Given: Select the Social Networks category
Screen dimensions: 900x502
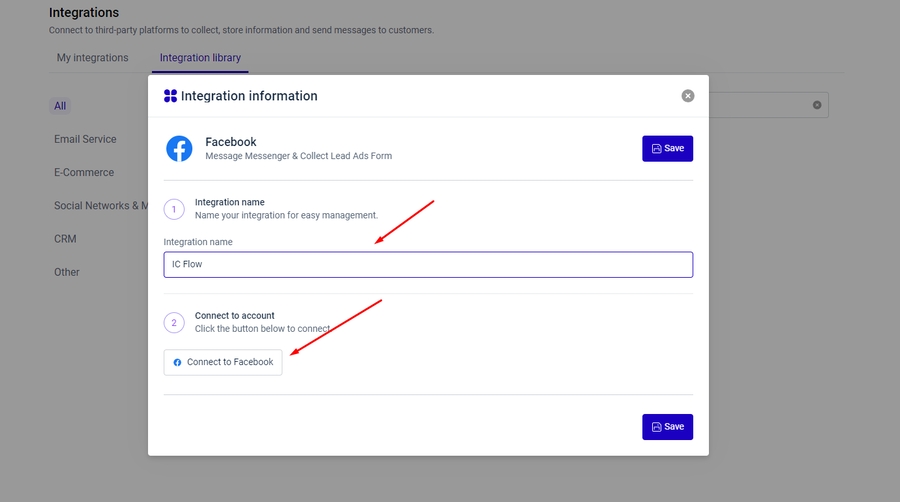Looking at the screenshot, I should 100,206.
